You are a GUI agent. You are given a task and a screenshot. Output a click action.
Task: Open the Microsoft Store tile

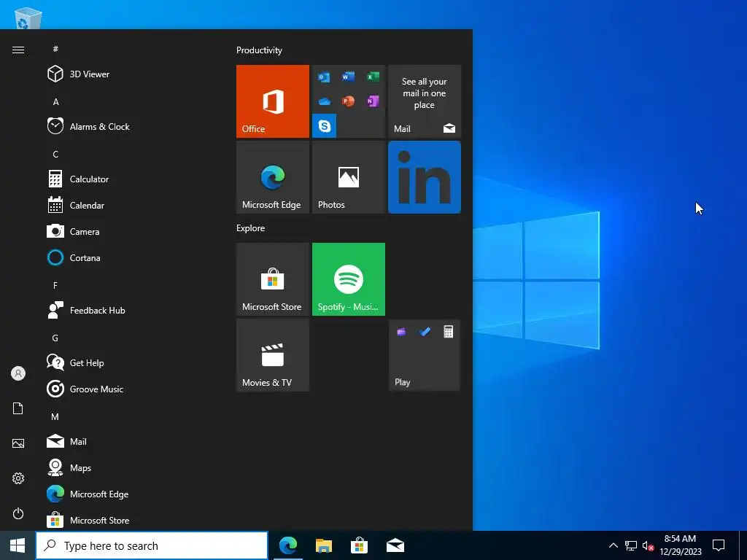click(273, 279)
